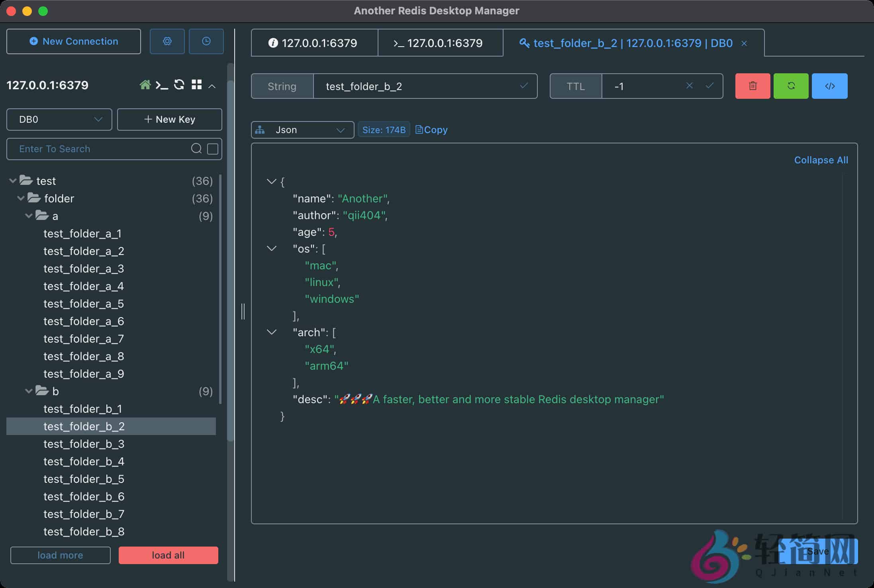Select the test_folder_b_5 key
Image resolution: width=874 pixels, height=588 pixels.
[83, 479]
